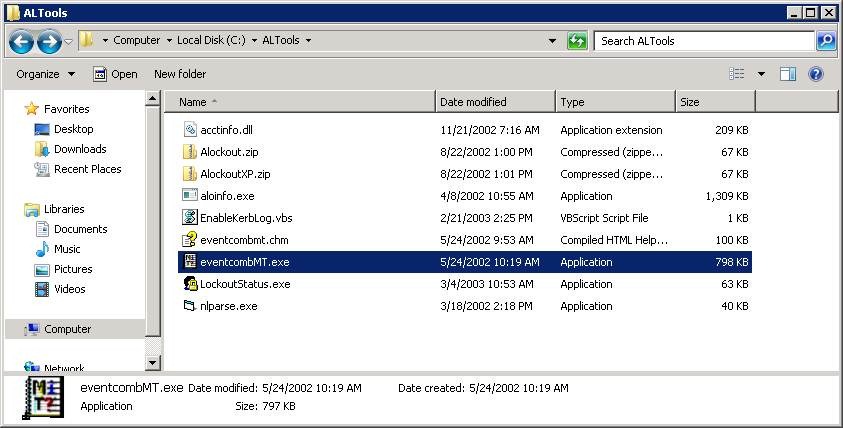Viewport: 843px width, 428px height.
Task: Click the Videos filmstrip icon
Action: click(42, 289)
